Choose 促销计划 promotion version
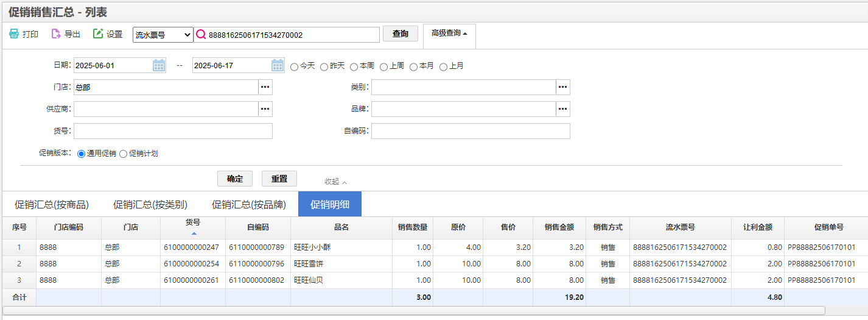The height and width of the screenshot is (320, 868). (124, 154)
